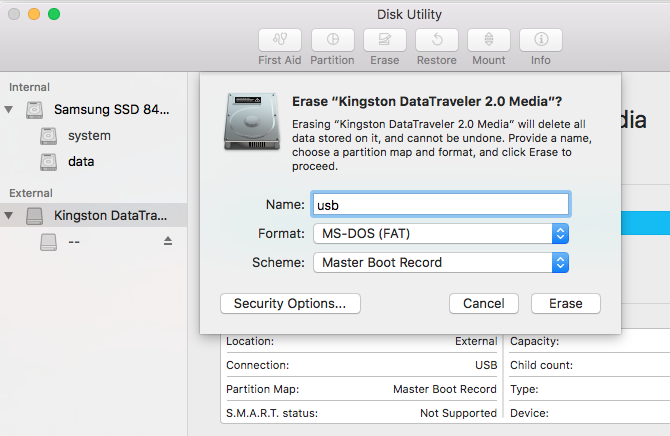Select the unnamed external volume in sidebar
This screenshot has width=670, height=436.
pos(75,241)
